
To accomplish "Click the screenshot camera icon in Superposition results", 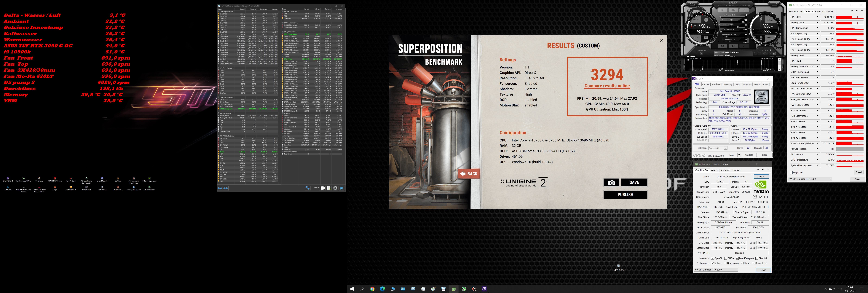I will pos(611,182).
